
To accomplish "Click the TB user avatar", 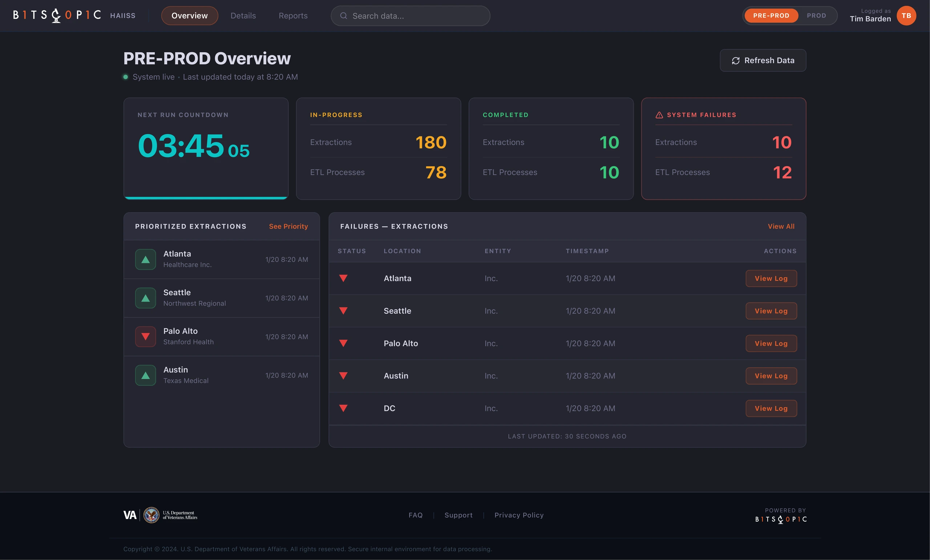I will pos(906,16).
